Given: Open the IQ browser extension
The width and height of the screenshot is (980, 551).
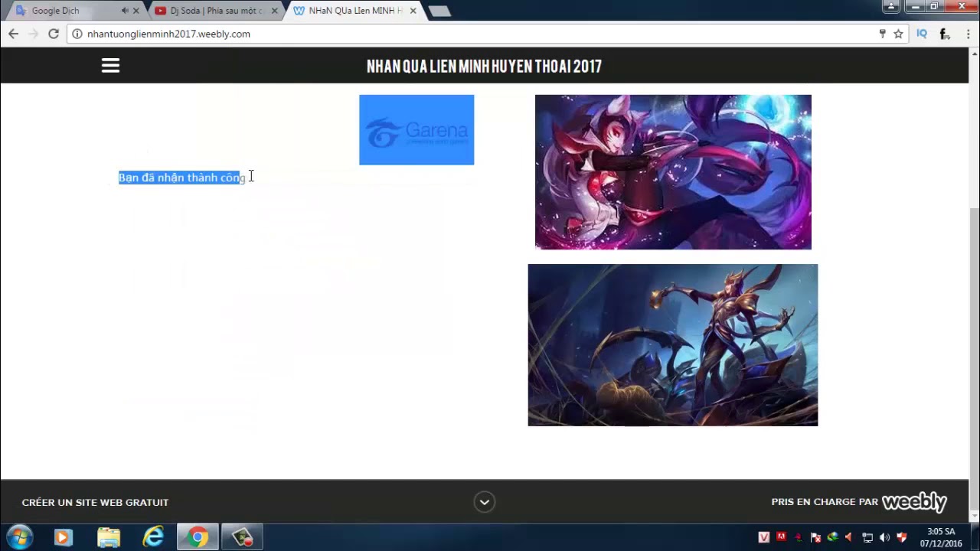Looking at the screenshot, I should pos(922,34).
